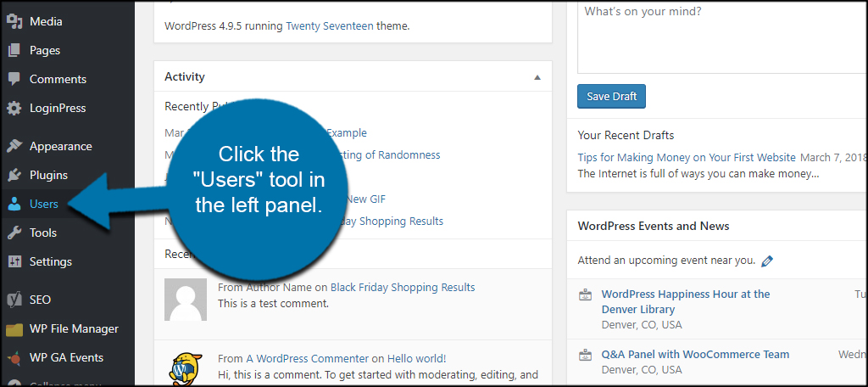The height and width of the screenshot is (387, 868).
Task: Click the Comments speech bubble icon
Action: [x=14, y=79]
